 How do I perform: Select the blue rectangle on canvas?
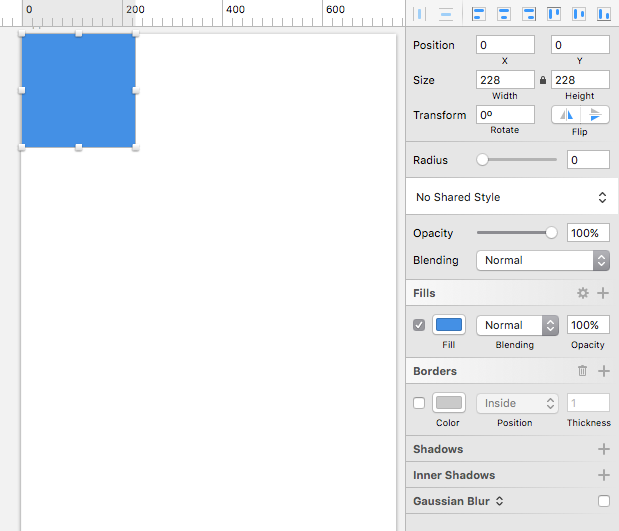pyautogui.click(x=79, y=90)
